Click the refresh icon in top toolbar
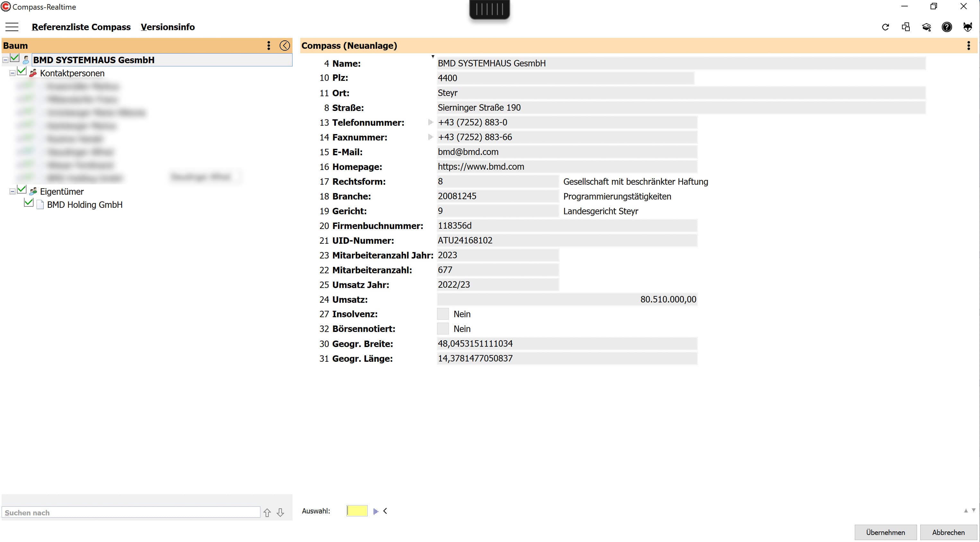Image resolution: width=980 pixels, height=542 pixels. [885, 27]
